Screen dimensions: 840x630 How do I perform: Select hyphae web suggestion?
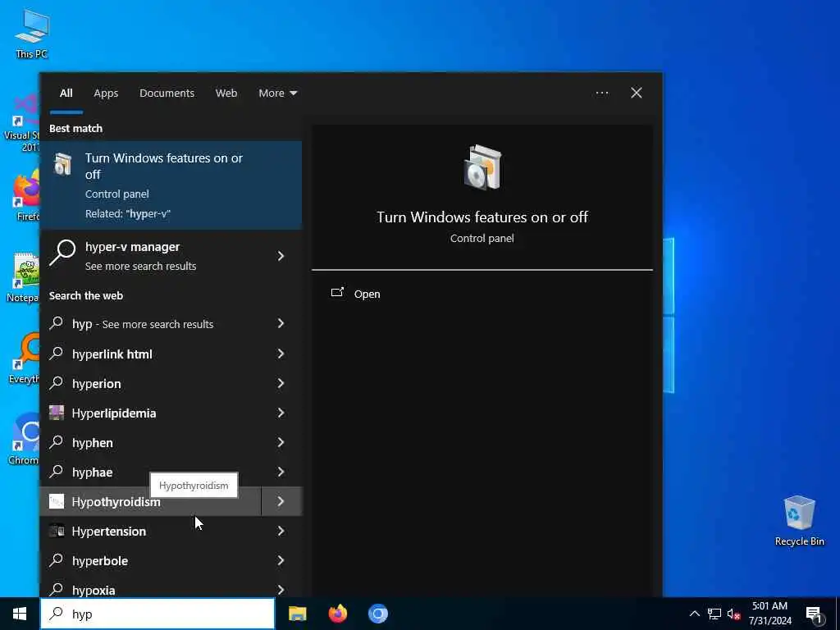[151, 472]
